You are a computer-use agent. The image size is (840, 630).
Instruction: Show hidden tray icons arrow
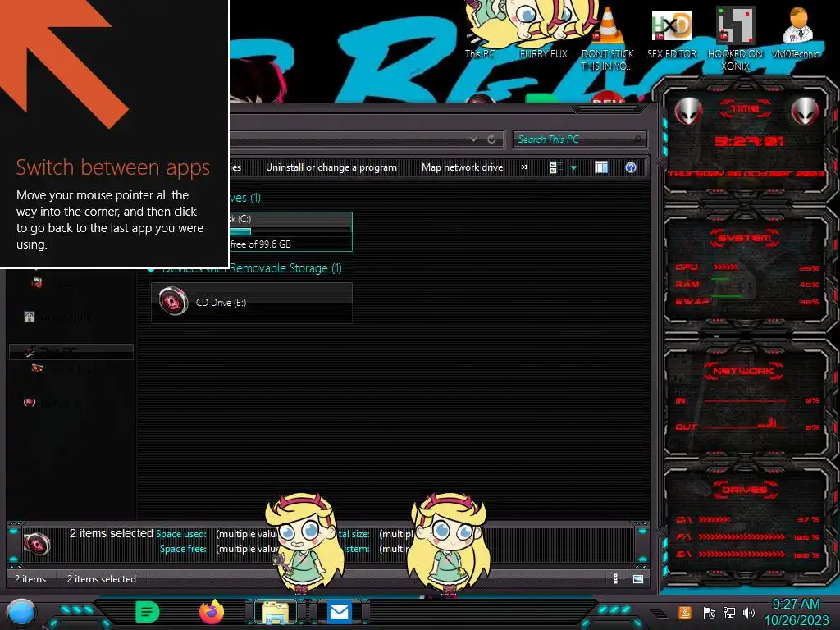(659, 613)
